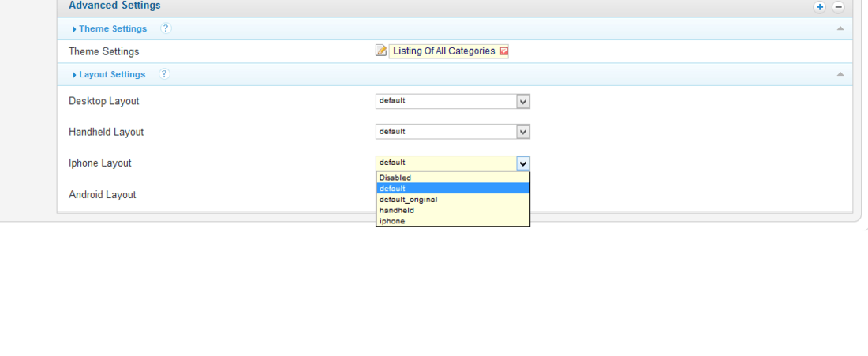Screen dimensions: 868x356
Task: Click Layout Settings section header link
Action: point(112,74)
